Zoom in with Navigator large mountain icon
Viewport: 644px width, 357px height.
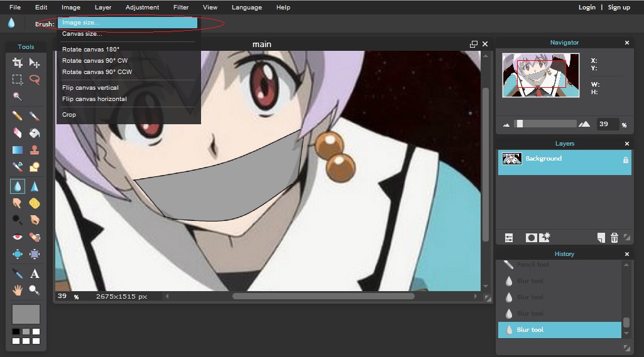(584, 124)
